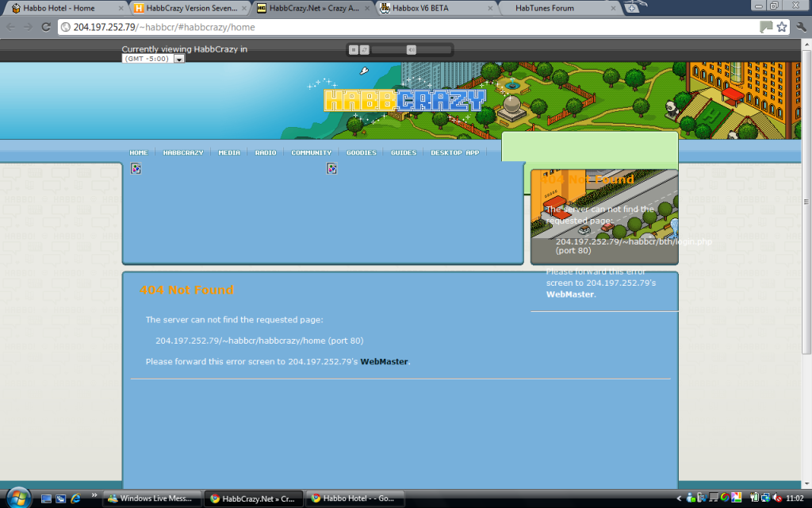Click the browser reload button
The height and width of the screenshot is (508, 812).
47,27
